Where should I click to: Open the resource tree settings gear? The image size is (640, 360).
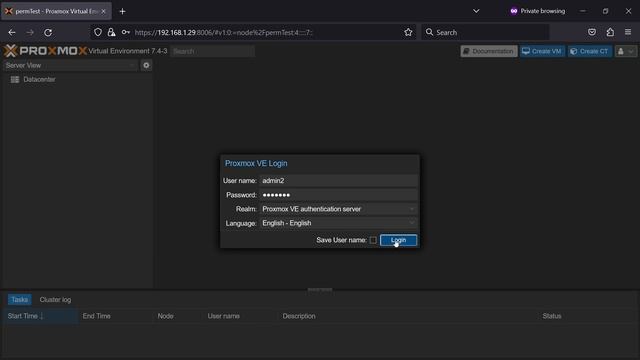[x=146, y=65]
